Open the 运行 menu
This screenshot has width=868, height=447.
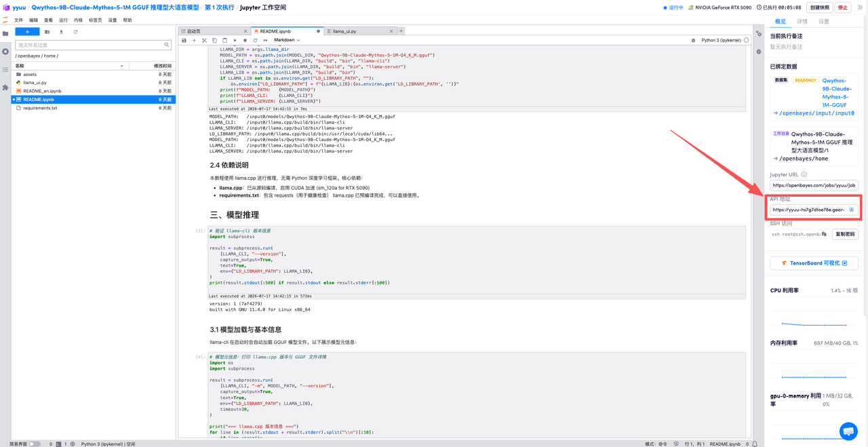[x=63, y=20]
